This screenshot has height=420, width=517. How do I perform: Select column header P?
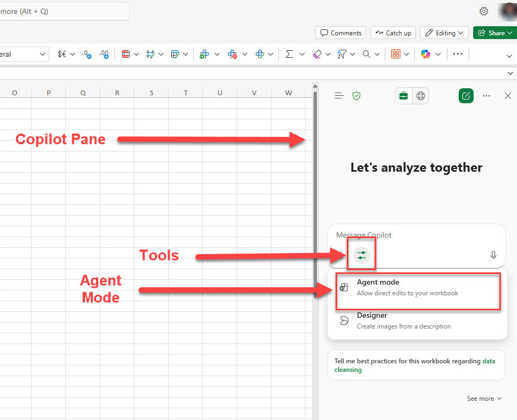click(x=49, y=93)
